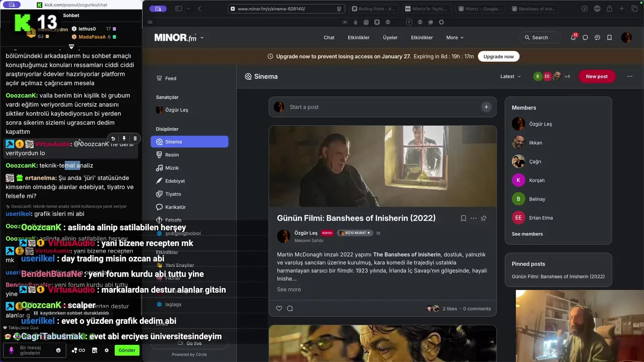This screenshot has height=362, width=644.
Task: Open the Chat nav item
Action: [x=329, y=38]
